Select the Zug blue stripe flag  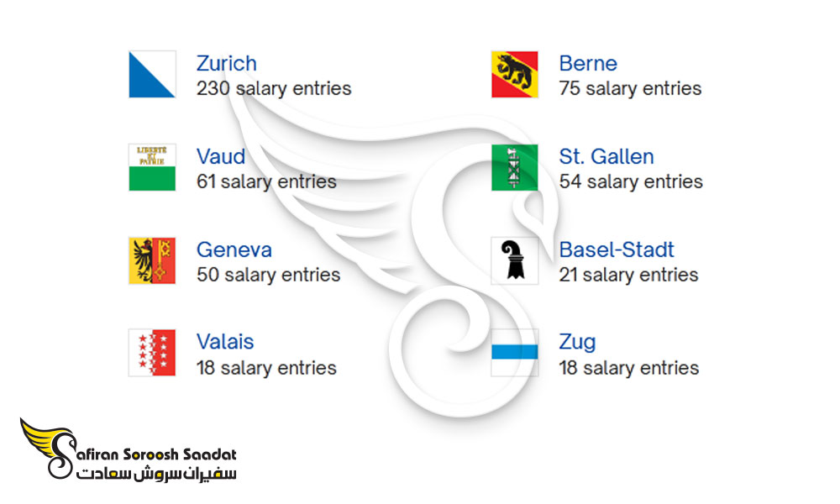click(515, 353)
